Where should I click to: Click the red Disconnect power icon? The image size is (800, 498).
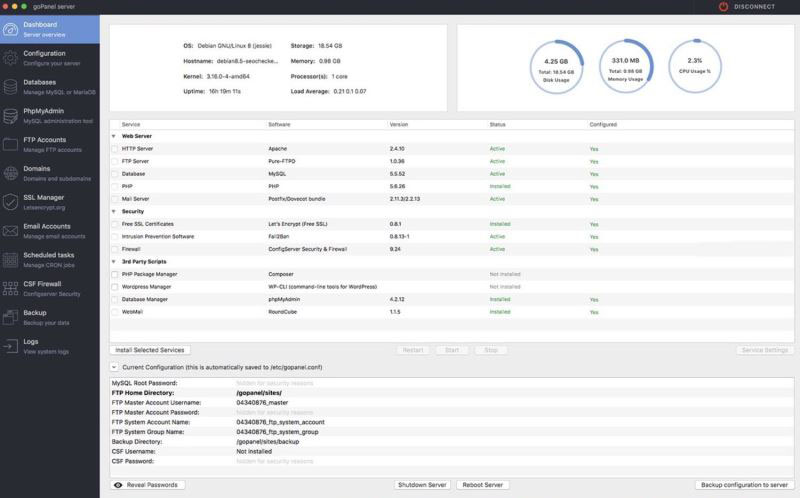(x=723, y=7)
